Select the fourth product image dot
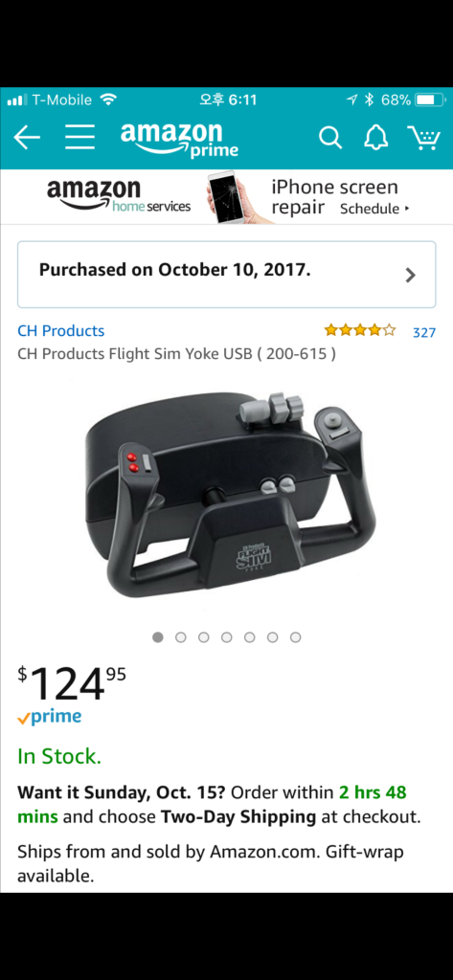 click(x=226, y=637)
